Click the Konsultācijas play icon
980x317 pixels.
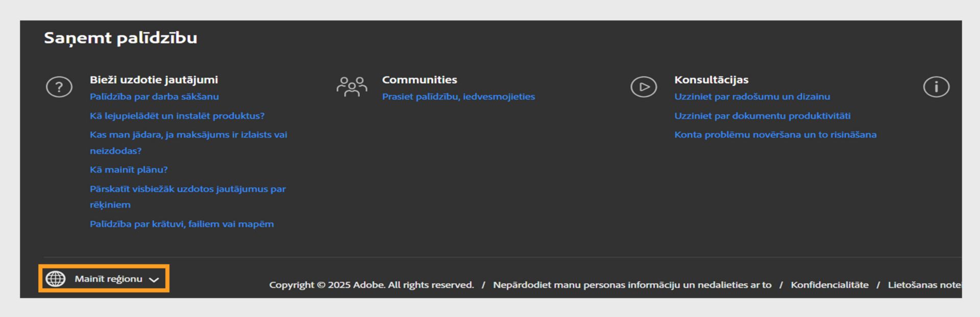(644, 87)
